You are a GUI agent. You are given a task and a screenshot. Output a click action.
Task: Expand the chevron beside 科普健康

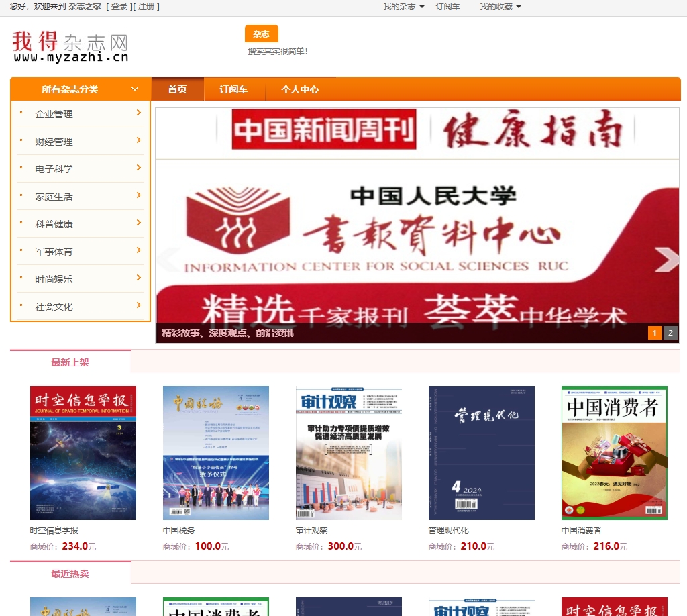[x=138, y=223]
